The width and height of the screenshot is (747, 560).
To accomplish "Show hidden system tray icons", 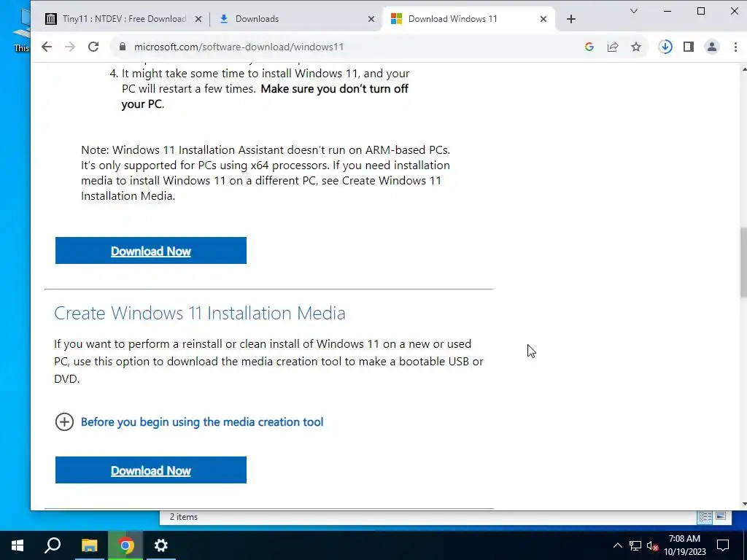I will 617,545.
